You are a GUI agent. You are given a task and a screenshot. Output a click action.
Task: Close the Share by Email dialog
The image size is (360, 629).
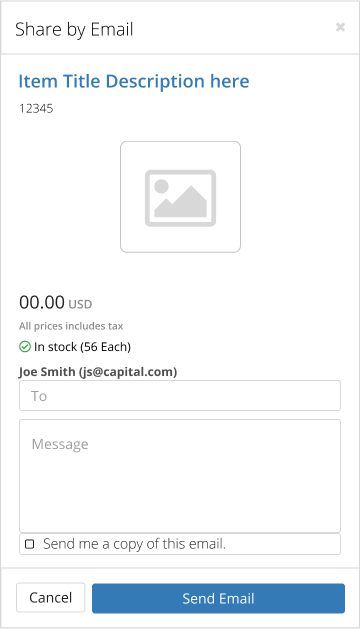[340, 27]
